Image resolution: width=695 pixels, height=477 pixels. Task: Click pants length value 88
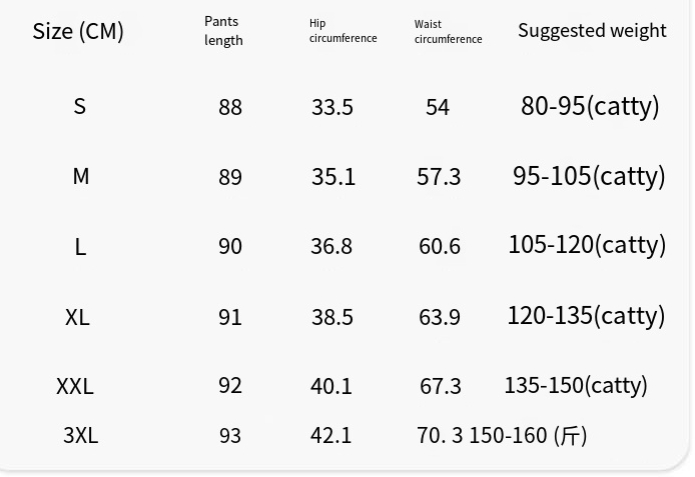click(230, 107)
